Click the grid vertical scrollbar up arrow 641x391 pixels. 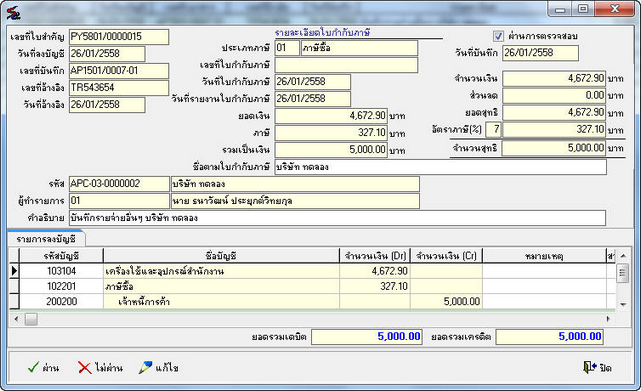[x=623, y=256]
